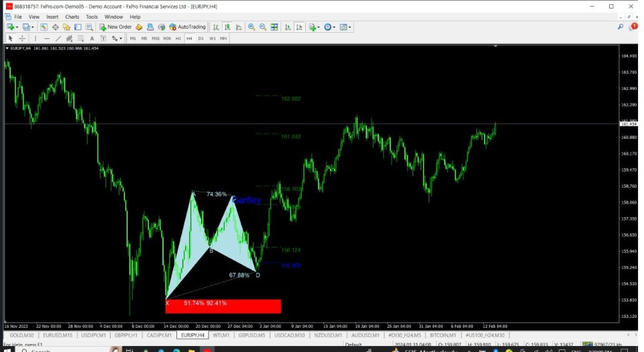Select the Vertical Line tool
644x352 pixels.
[36, 39]
